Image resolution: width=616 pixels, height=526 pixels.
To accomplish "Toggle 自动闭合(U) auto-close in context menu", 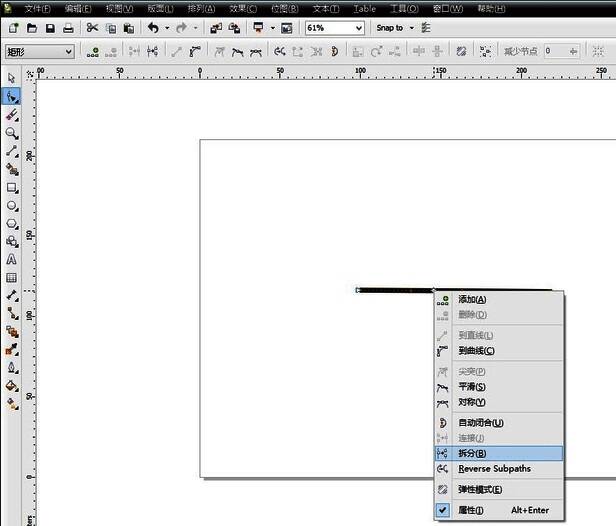I will pyautogui.click(x=480, y=423).
